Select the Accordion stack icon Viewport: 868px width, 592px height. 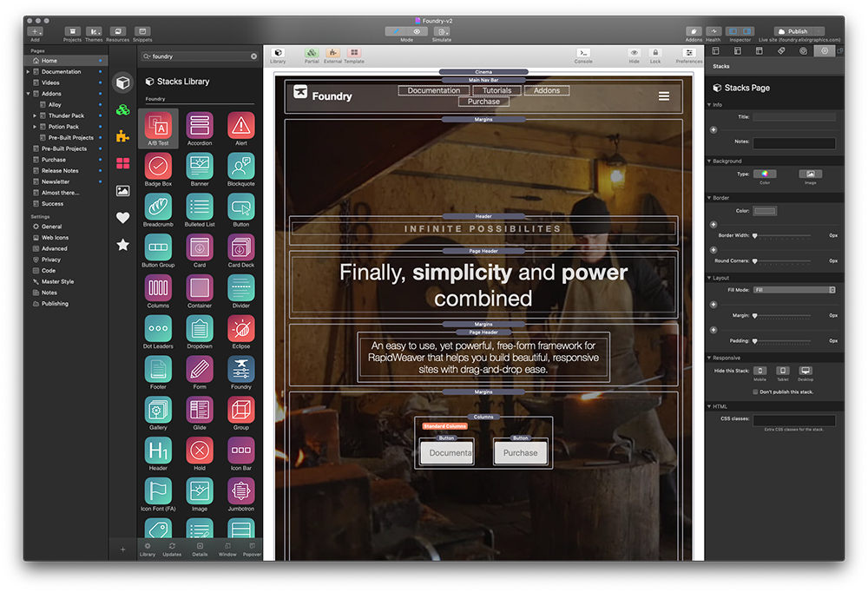[200, 126]
